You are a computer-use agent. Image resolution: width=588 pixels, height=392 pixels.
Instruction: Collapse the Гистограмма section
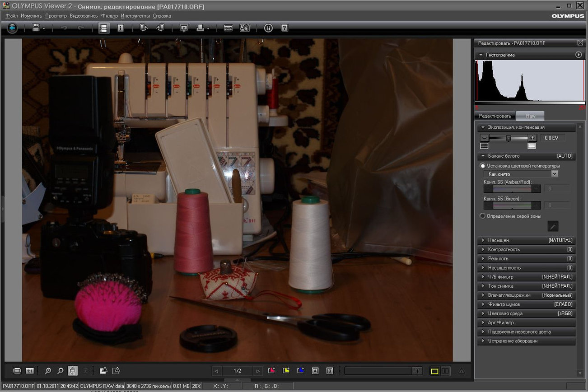pyautogui.click(x=481, y=55)
